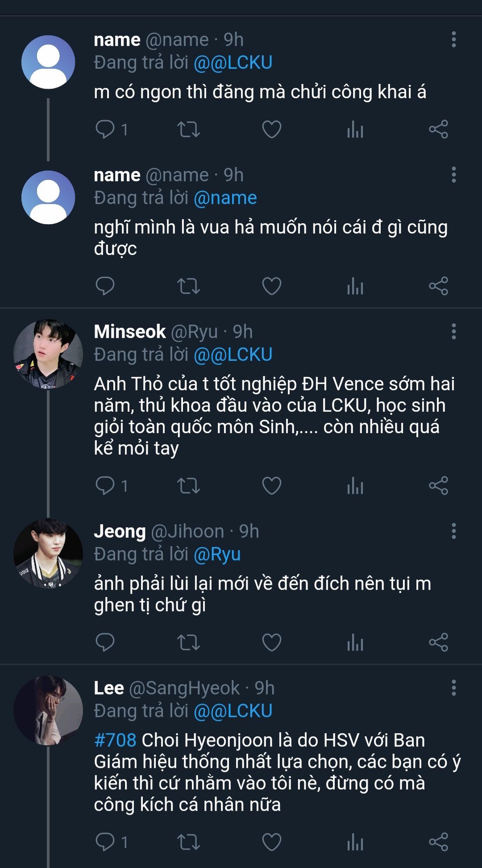Open more options menu on Lee's tweet
The width and height of the screenshot is (482, 868).
pos(454,688)
